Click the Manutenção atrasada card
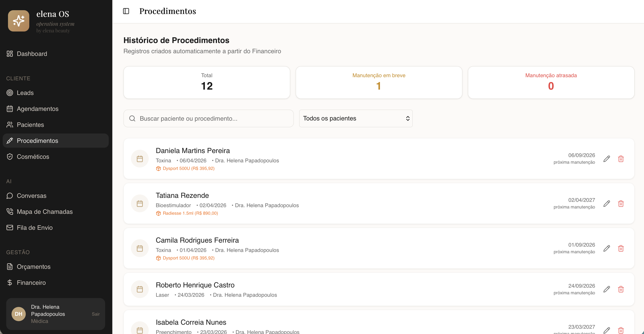The image size is (644, 334). coord(551,83)
